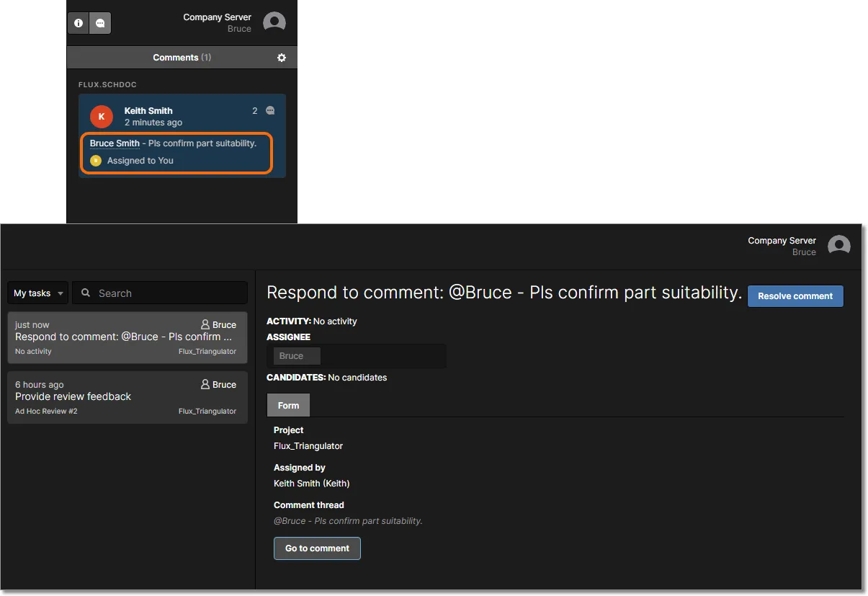Click the search magnifier icon in task list

[x=86, y=293]
